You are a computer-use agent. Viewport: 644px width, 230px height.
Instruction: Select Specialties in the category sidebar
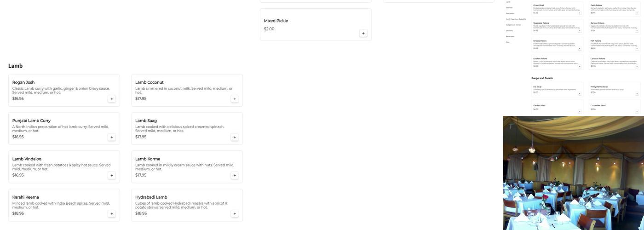pos(510,13)
